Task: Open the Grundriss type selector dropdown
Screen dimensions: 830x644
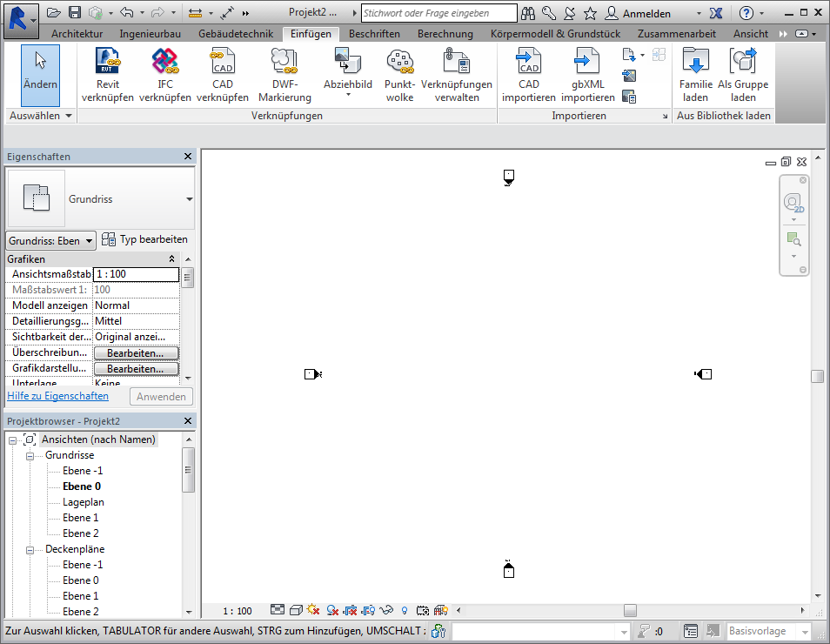Action: [189, 199]
